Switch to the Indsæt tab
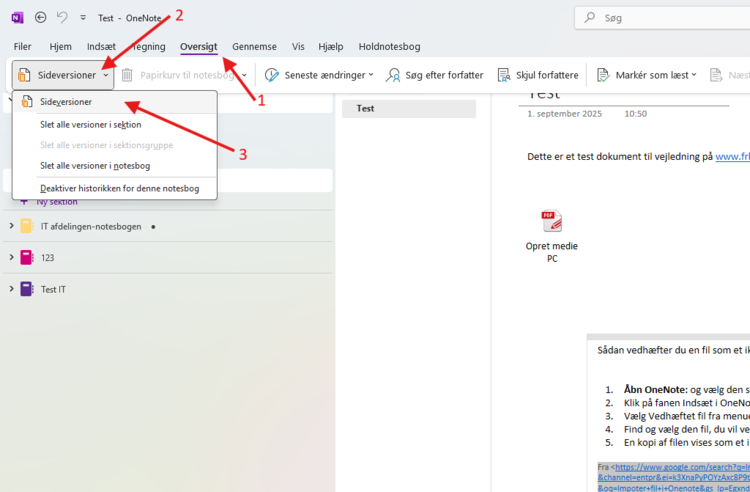The width and height of the screenshot is (750, 492). 101,46
